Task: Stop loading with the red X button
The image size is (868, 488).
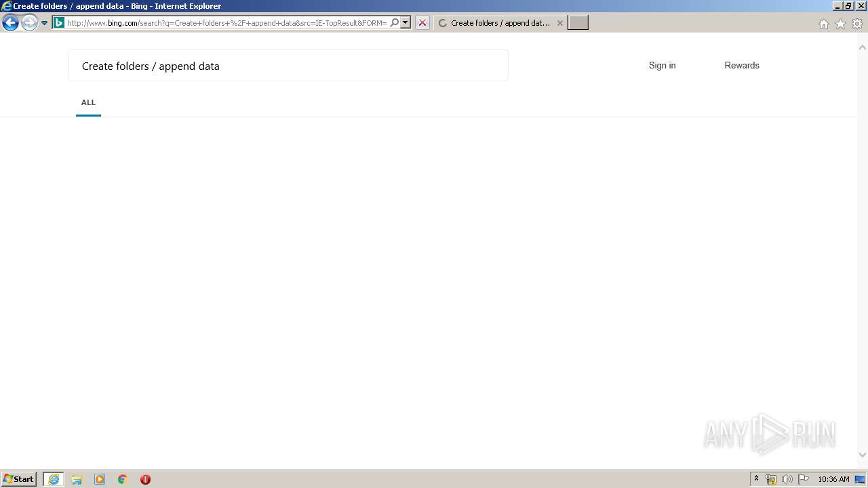Action: (422, 23)
